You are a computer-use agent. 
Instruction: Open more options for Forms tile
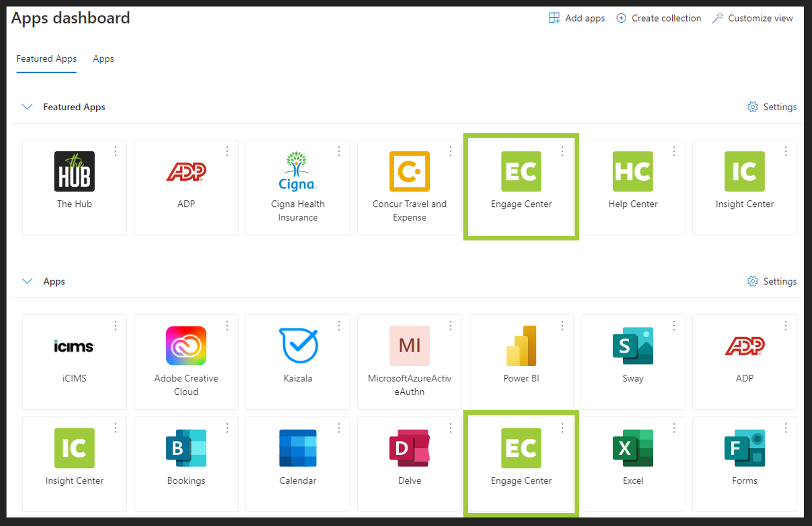786,428
